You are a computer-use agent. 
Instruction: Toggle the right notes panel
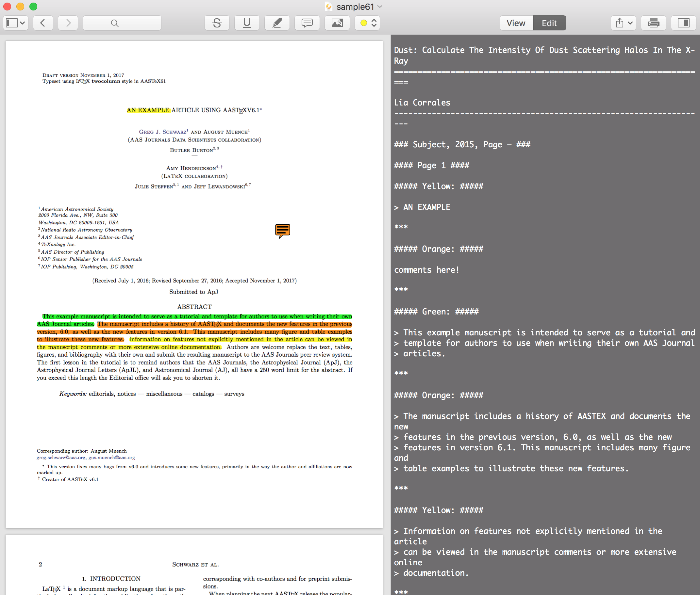pos(683,23)
